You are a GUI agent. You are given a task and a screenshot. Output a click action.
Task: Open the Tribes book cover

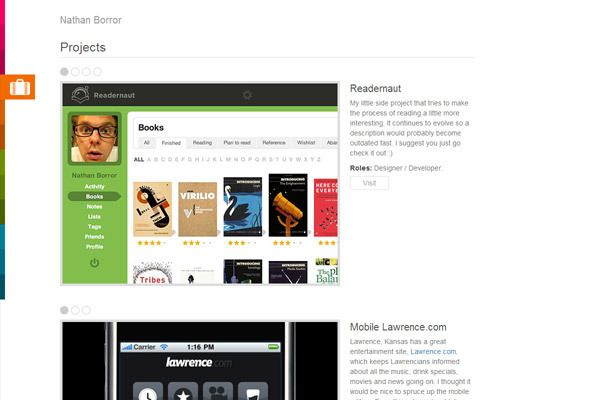click(x=152, y=273)
